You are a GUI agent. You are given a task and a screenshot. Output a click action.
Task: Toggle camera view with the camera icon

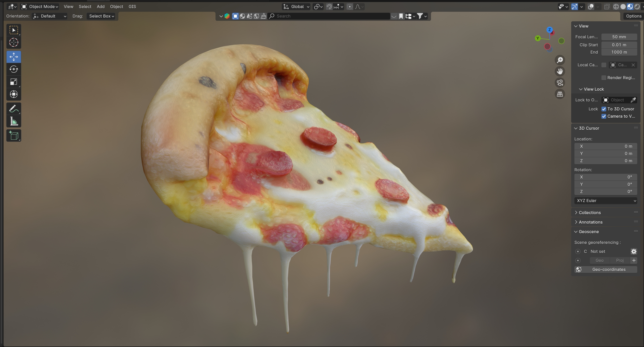click(560, 83)
